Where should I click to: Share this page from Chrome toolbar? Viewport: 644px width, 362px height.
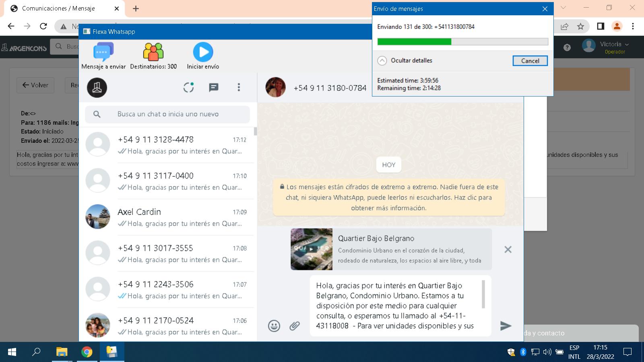pos(564,26)
